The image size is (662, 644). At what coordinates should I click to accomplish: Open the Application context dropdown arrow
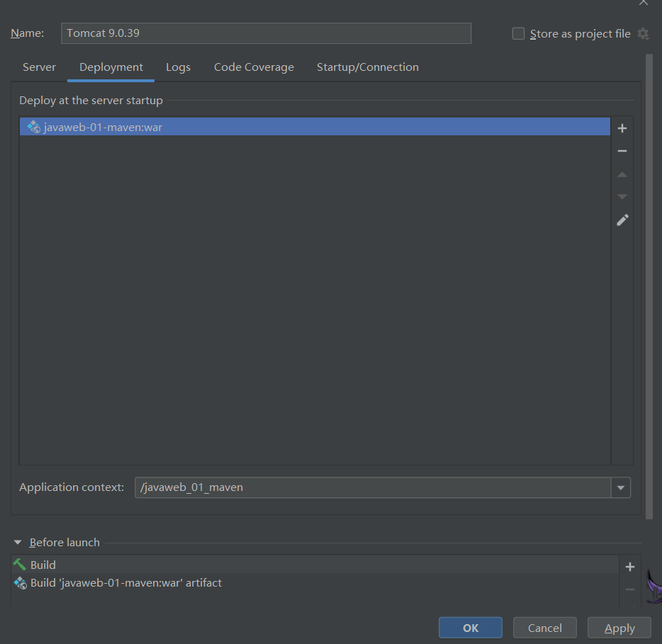click(x=621, y=488)
